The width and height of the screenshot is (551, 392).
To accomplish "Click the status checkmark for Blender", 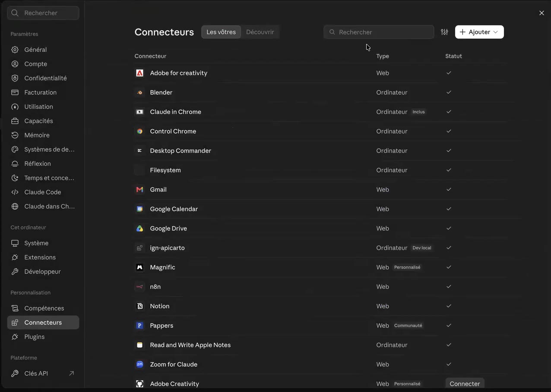I will pyautogui.click(x=449, y=92).
